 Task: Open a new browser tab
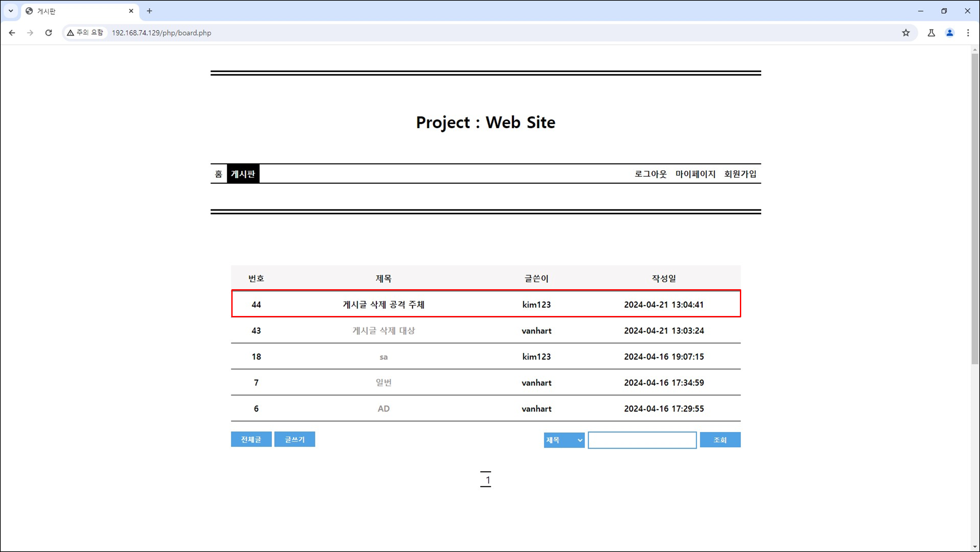149,11
